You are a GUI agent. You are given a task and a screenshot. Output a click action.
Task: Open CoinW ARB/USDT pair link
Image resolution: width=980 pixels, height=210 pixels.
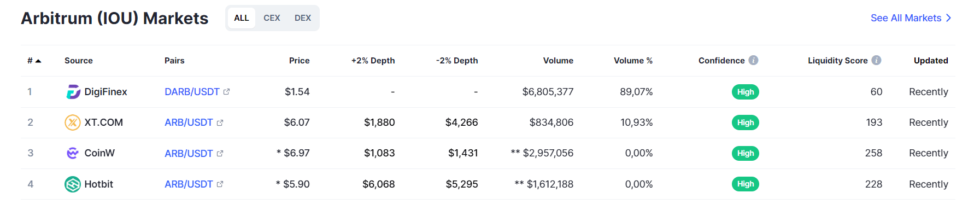tap(189, 153)
